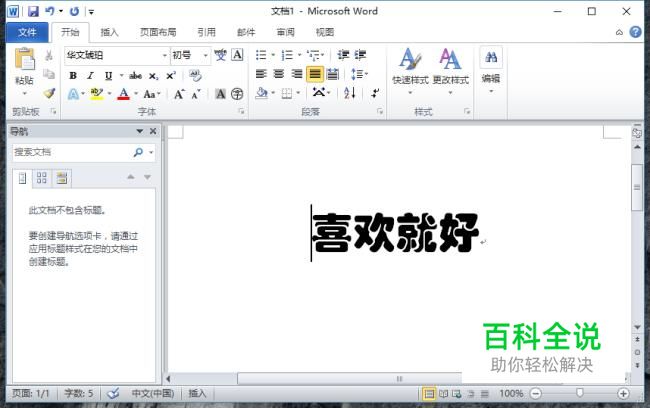Click the Sort A-Z icon
This screenshot has width=650, height=408.
click(x=349, y=93)
